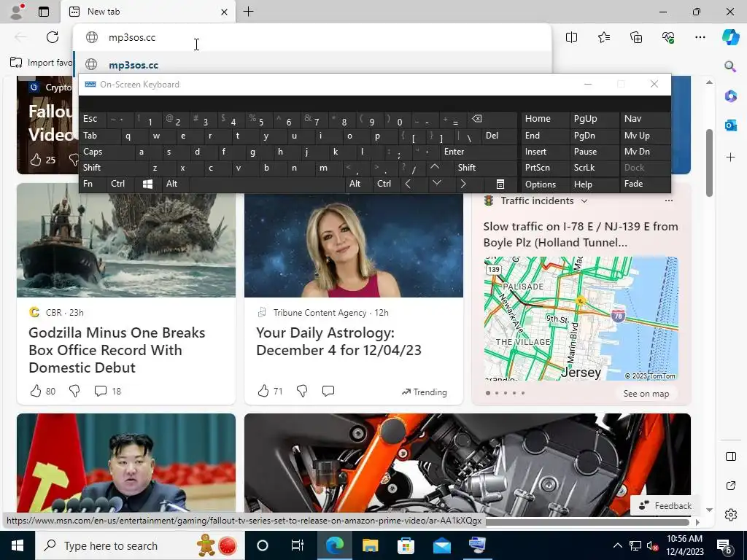This screenshot has height=560, width=747.
Task: Open the Favorites star icon
Action: (x=603, y=37)
